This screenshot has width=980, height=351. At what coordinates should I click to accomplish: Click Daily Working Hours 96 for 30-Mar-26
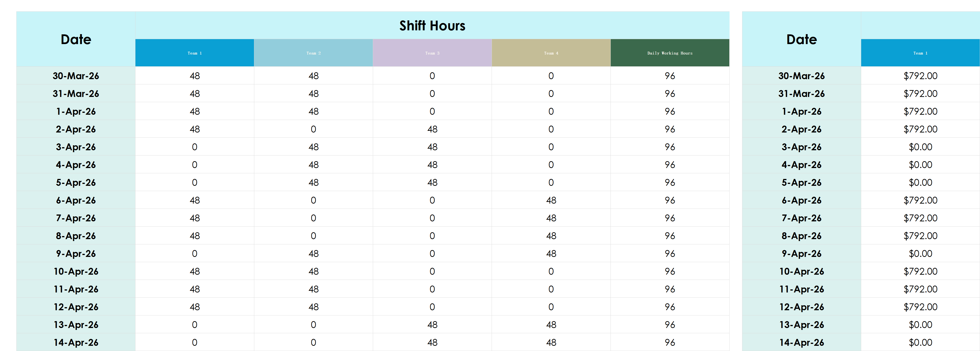point(670,76)
